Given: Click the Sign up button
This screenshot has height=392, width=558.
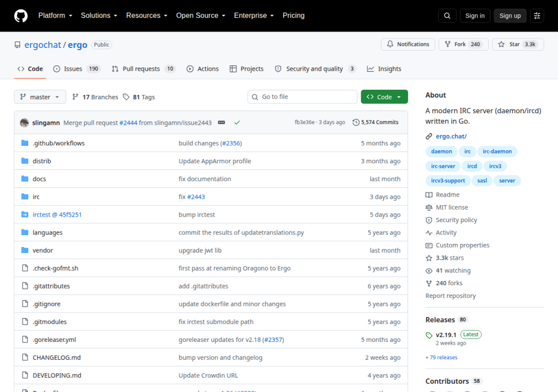Looking at the screenshot, I should (x=510, y=16).
